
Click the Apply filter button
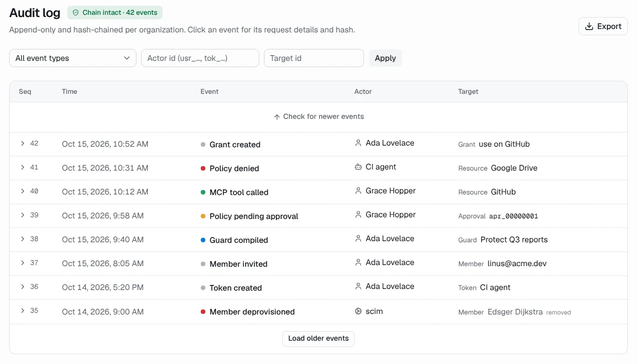coord(385,58)
